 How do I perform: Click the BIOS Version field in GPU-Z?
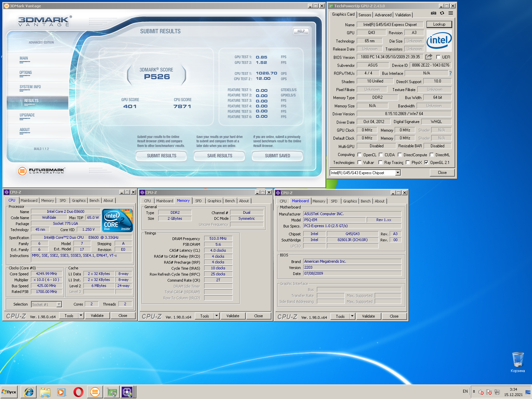[x=390, y=57]
